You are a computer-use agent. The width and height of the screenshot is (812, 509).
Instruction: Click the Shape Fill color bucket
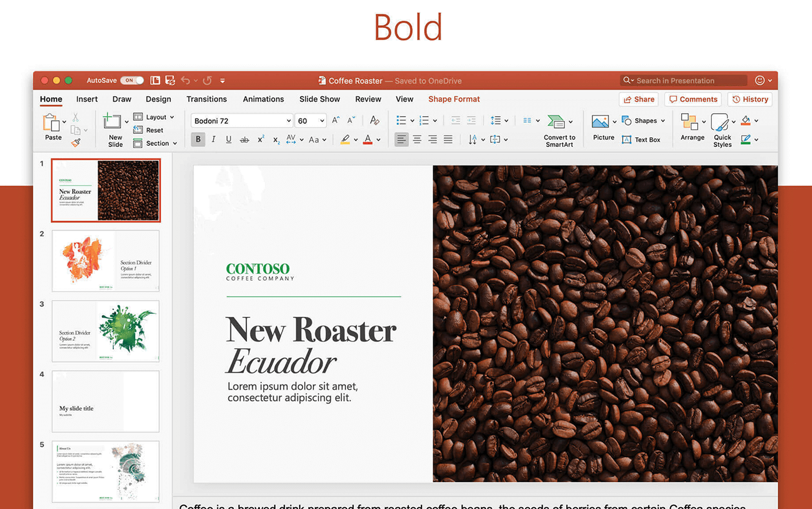(x=746, y=120)
